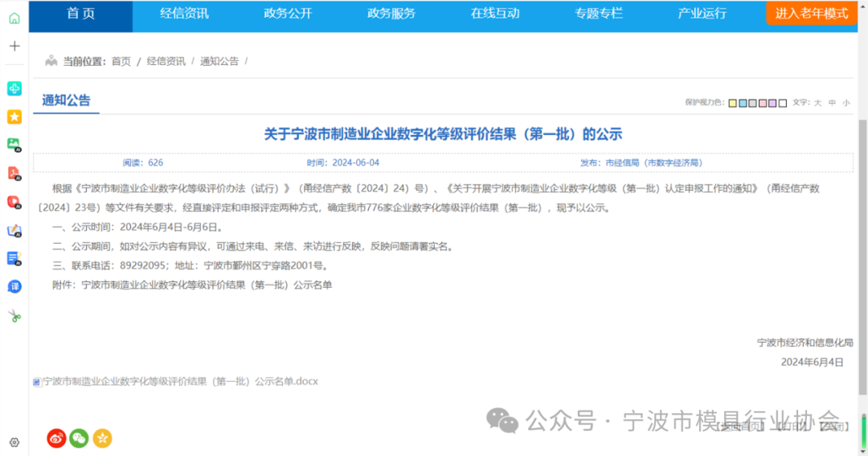Viewport: 868px width, 456px height.
Task: Choose the purple eye-protection color
Action: [773, 103]
